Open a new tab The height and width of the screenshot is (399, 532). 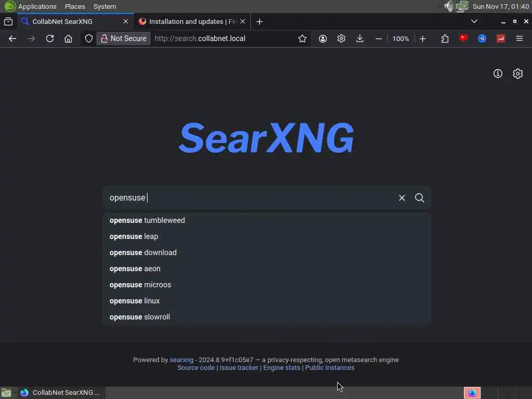[x=260, y=22]
